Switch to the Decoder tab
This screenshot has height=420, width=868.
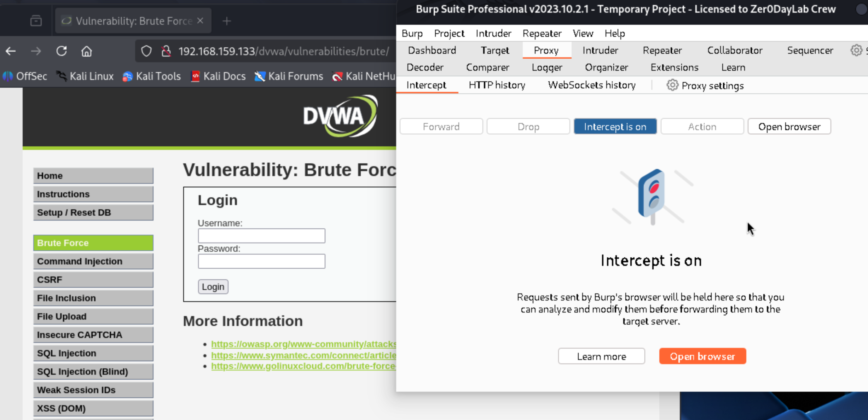[425, 67]
